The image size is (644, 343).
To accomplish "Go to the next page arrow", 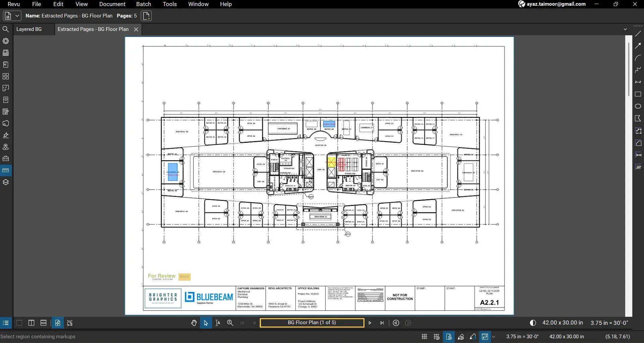I will (370, 323).
